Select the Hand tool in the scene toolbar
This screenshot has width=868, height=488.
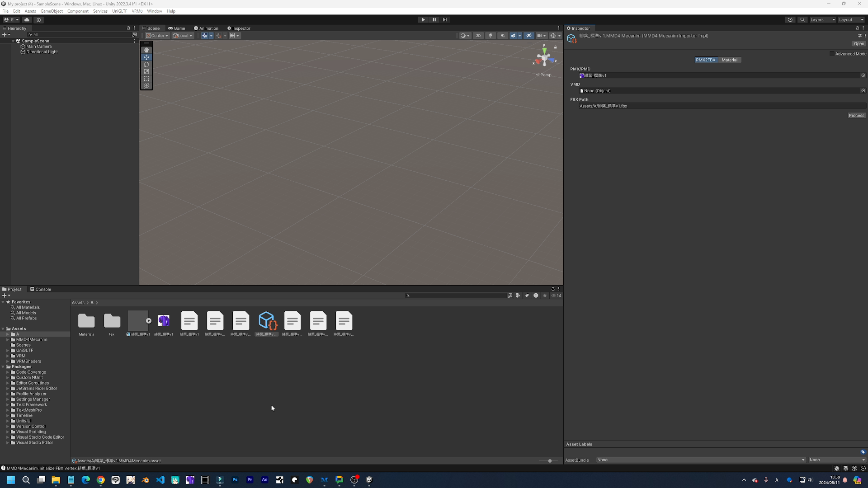pos(146,50)
